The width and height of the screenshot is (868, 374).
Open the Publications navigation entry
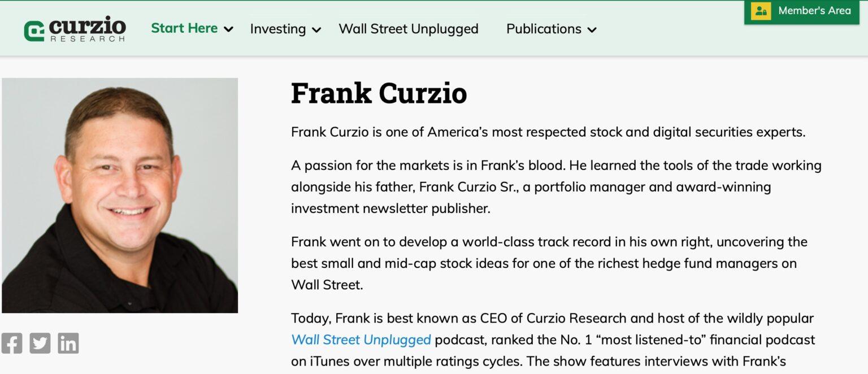click(x=544, y=29)
